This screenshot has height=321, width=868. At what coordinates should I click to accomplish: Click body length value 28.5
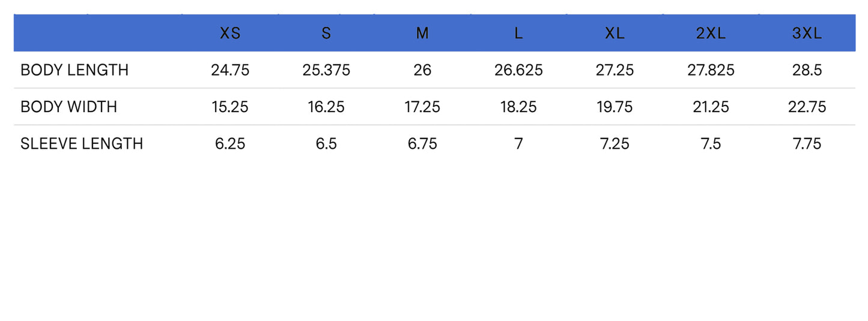(807, 70)
